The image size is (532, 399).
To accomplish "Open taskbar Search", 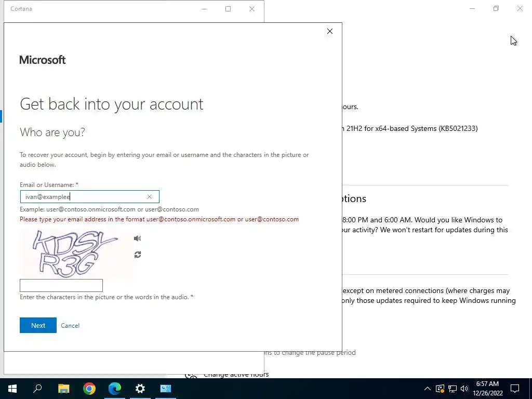I will pyautogui.click(x=37, y=389).
